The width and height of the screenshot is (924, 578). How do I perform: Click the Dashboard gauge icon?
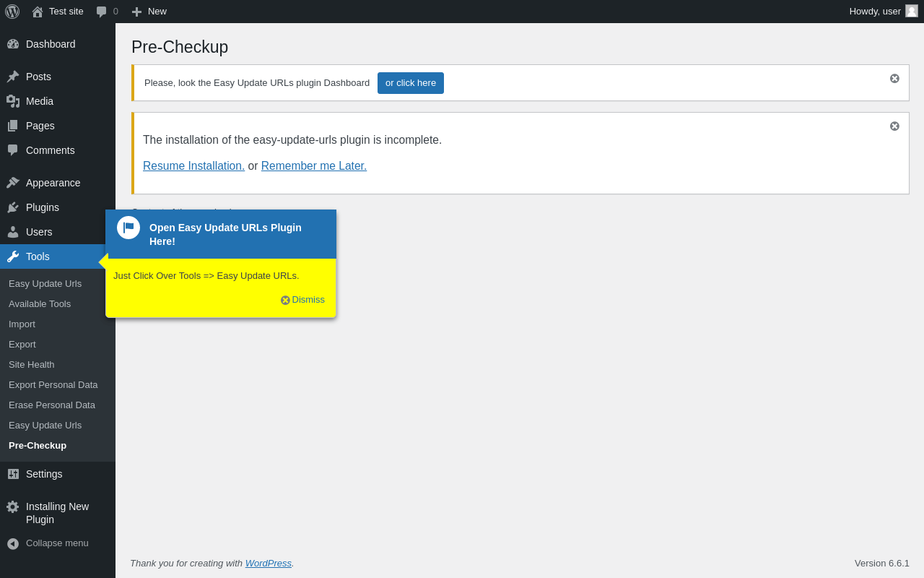[13, 44]
